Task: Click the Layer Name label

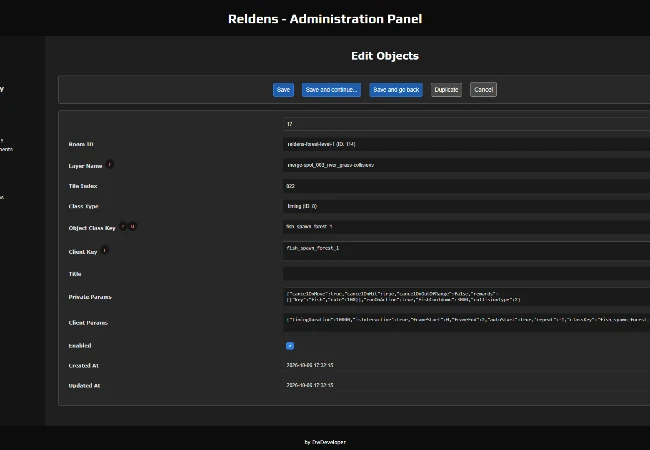Action: point(85,166)
